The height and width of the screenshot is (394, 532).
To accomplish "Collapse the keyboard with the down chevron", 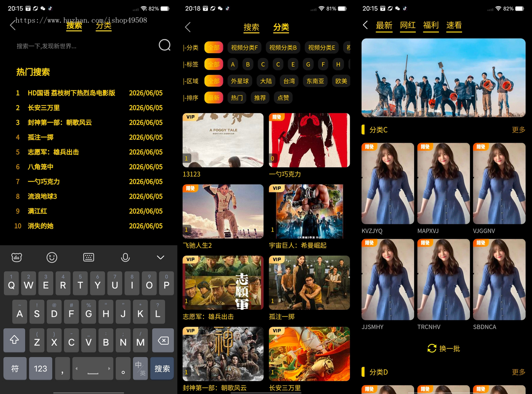I will coord(160,257).
